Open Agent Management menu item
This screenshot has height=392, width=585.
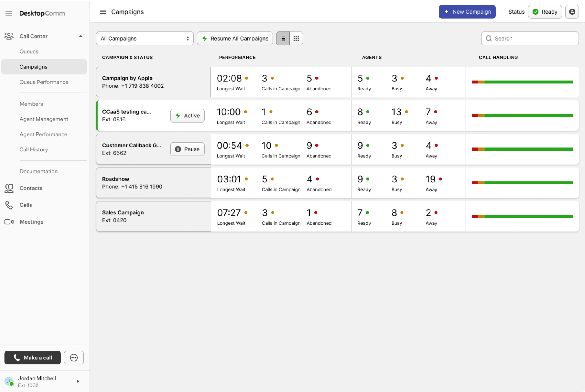click(x=44, y=119)
